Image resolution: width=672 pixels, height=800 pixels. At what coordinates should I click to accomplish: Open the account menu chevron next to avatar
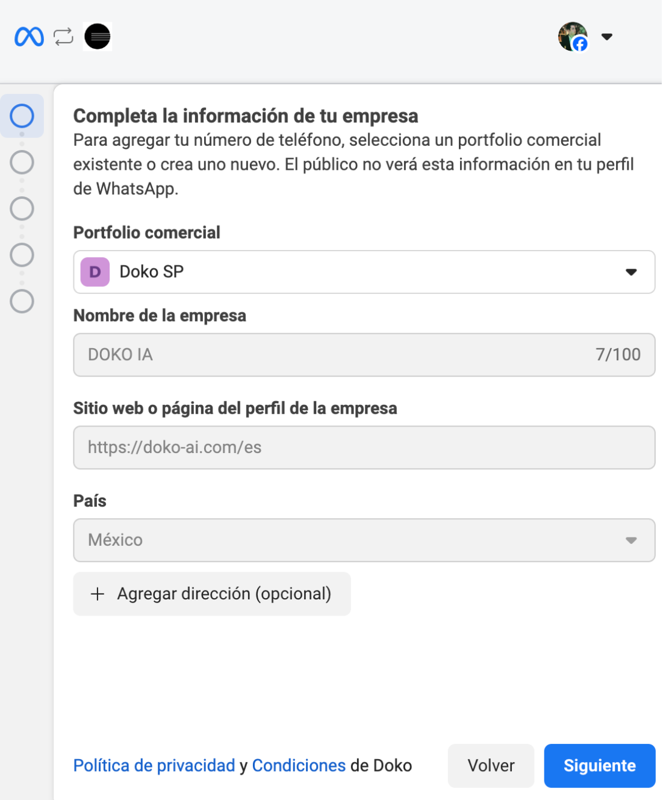click(607, 37)
